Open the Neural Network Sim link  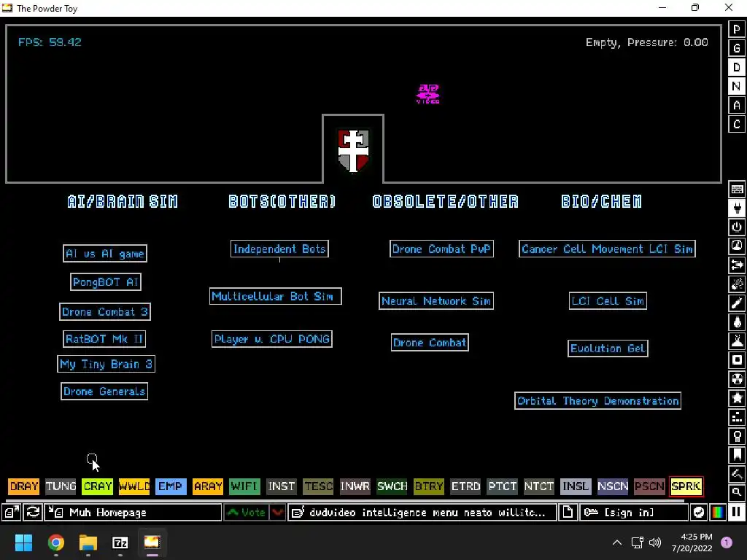pyautogui.click(x=436, y=301)
